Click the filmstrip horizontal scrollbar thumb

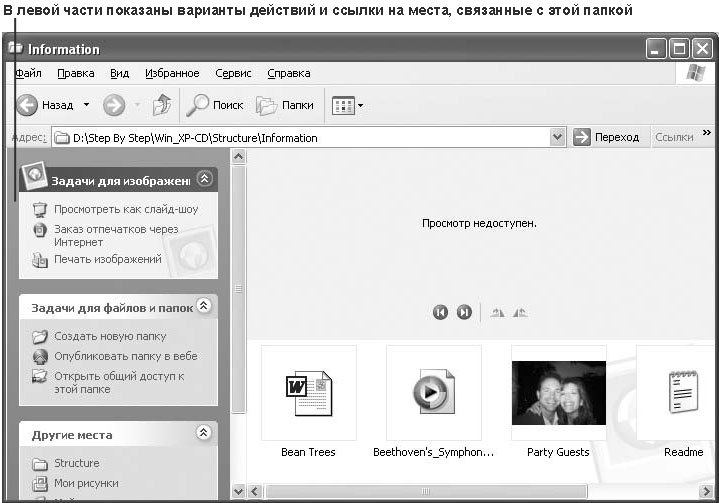(426, 492)
